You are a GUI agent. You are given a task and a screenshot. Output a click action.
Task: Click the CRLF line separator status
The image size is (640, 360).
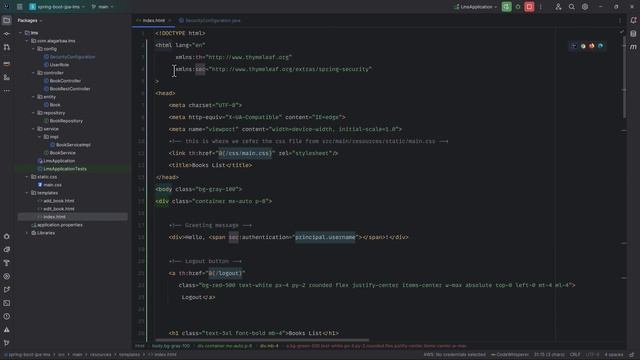point(575,355)
